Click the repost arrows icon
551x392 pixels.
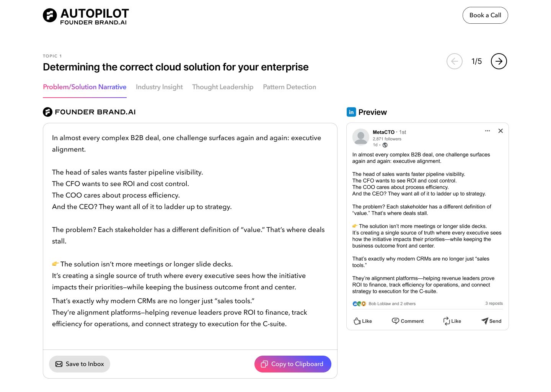tap(447, 321)
